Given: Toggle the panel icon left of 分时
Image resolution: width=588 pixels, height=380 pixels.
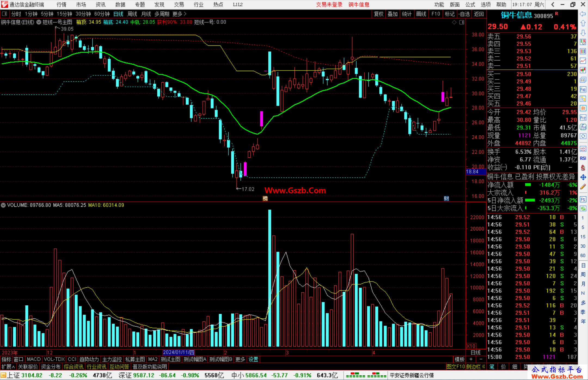Looking at the screenshot, I should [x=5, y=14].
